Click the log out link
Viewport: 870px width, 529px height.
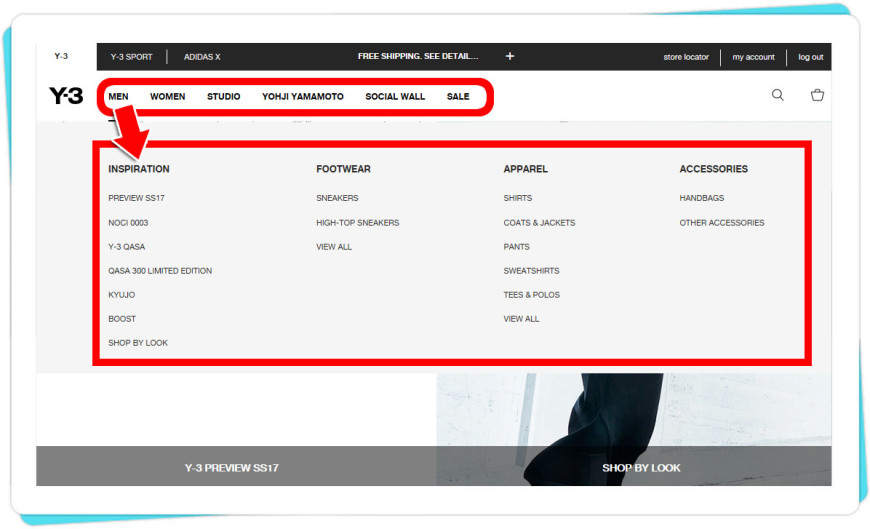pos(811,57)
